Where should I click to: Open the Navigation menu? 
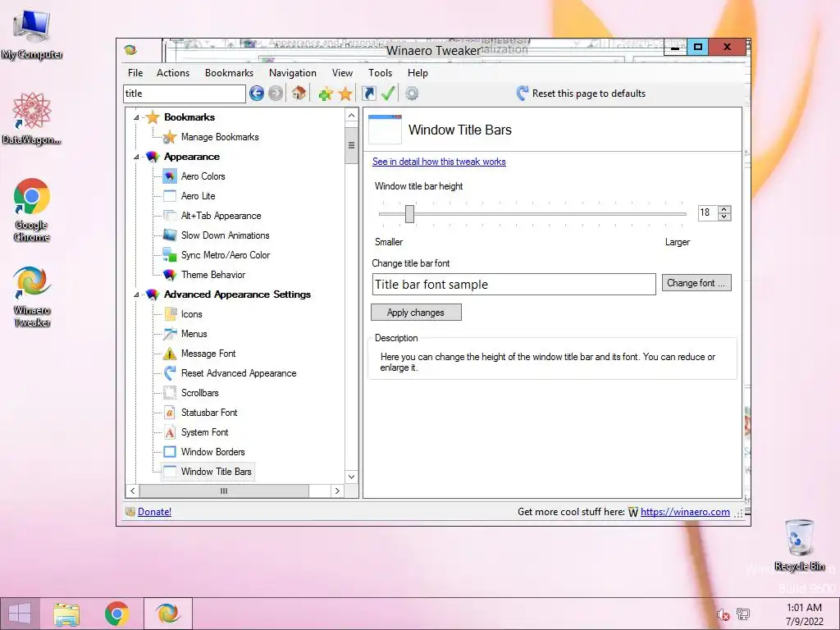(293, 73)
